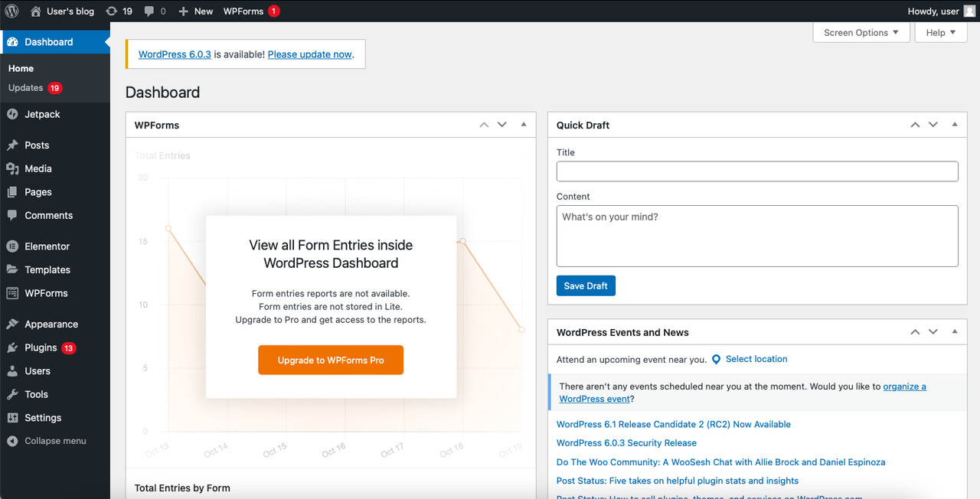Click the Quick Draft Title field
The image size is (980, 499).
coord(757,171)
